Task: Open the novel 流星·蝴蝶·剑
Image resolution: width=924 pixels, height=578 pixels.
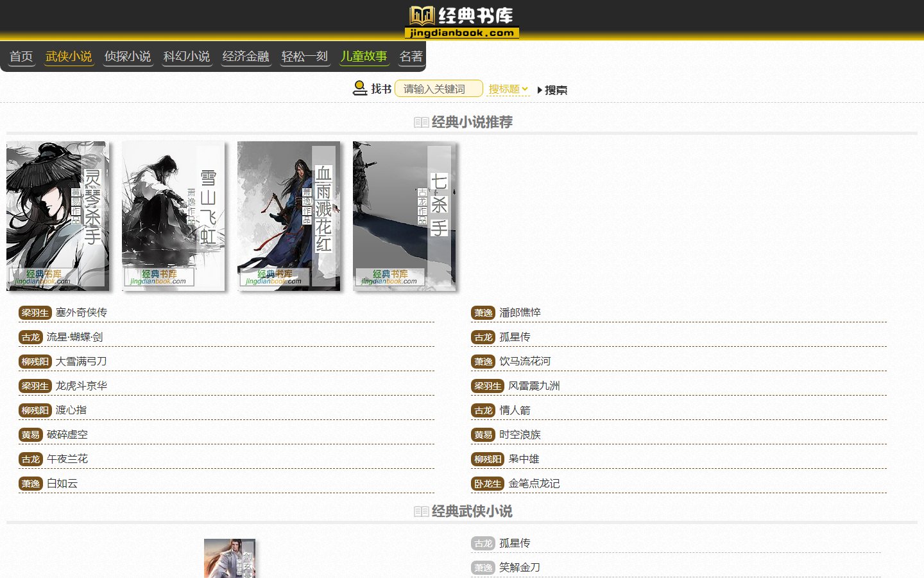Action: coord(74,337)
